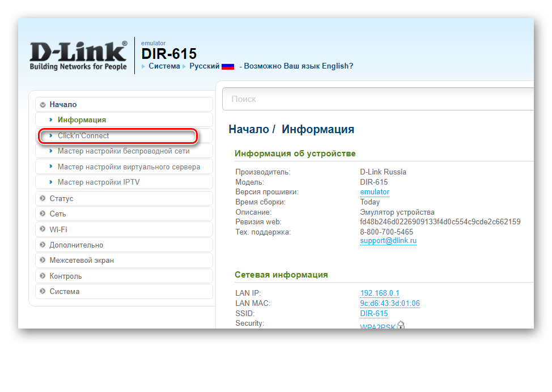
Task: Expand the Wi-Fi section
Action: tap(124, 229)
